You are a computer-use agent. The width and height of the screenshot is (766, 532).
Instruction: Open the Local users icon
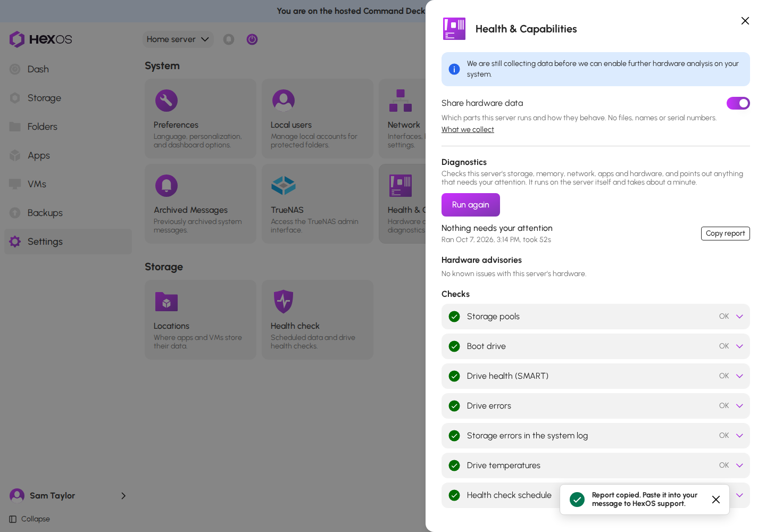pos(284,101)
